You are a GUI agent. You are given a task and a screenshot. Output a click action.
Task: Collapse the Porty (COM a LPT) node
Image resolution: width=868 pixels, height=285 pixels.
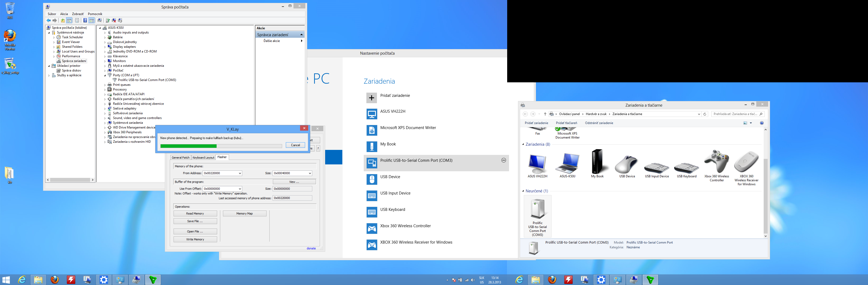[105, 75]
